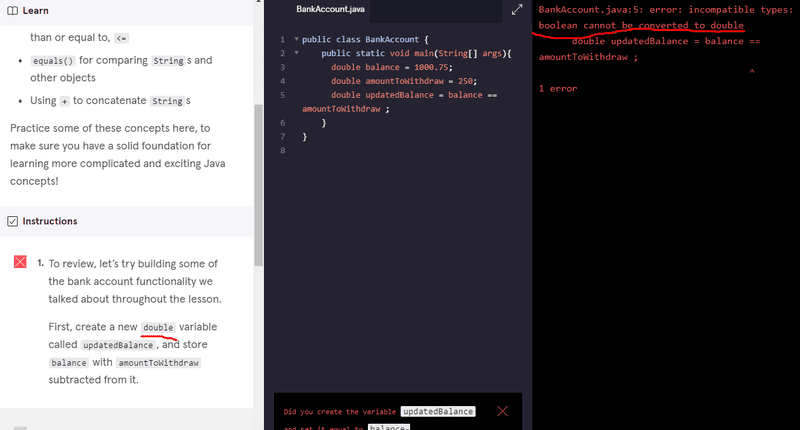Dismiss the updatedBalance error hint

click(x=502, y=411)
